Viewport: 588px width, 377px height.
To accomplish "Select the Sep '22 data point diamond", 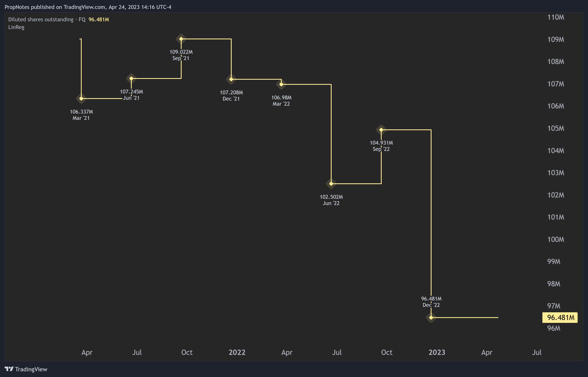I will (381, 130).
